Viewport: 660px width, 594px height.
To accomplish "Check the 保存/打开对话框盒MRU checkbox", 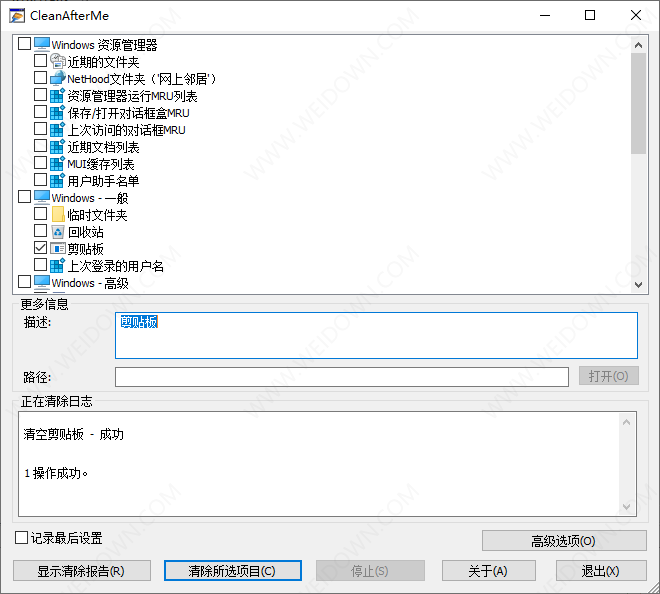I will 40,112.
